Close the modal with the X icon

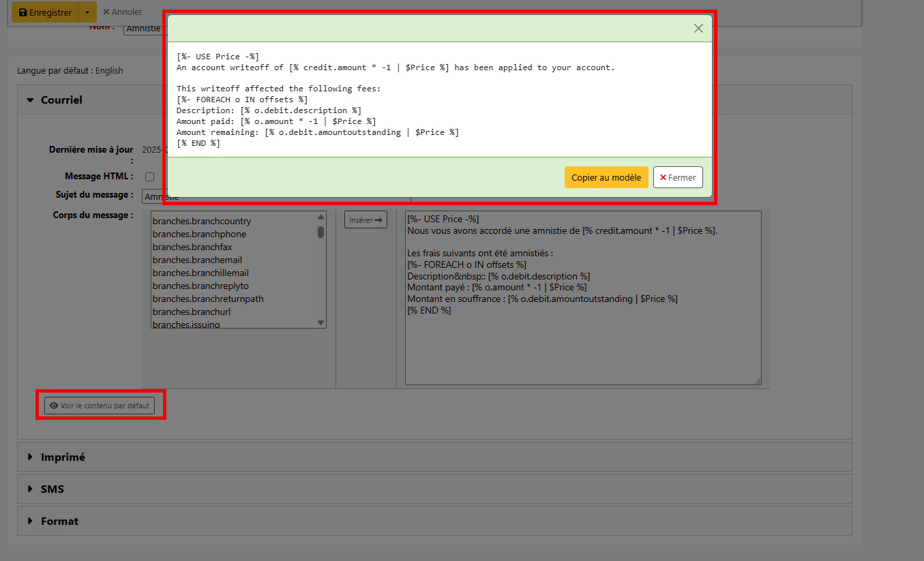point(698,29)
